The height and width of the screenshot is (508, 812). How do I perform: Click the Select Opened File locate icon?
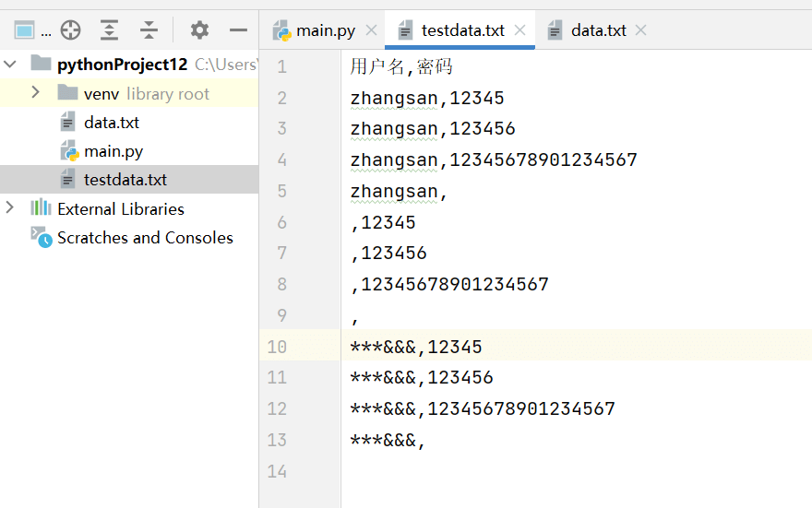pos(70,30)
